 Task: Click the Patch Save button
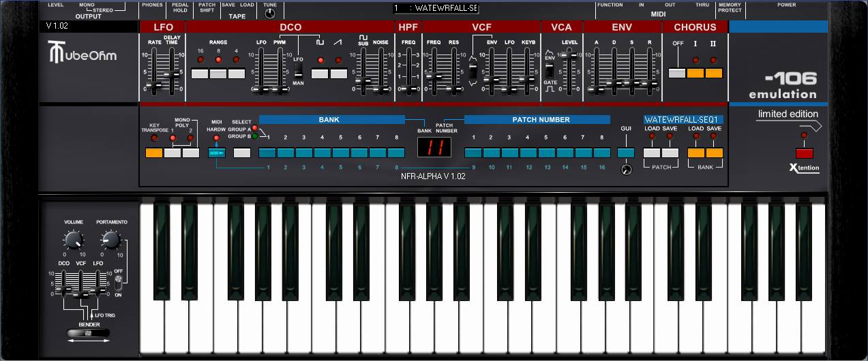pyautogui.click(x=670, y=153)
